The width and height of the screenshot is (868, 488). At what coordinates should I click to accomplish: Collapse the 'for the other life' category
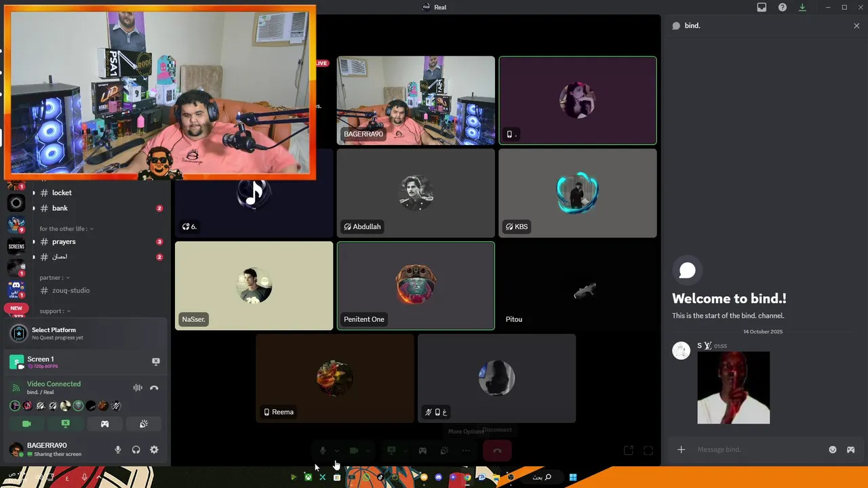(66, 228)
